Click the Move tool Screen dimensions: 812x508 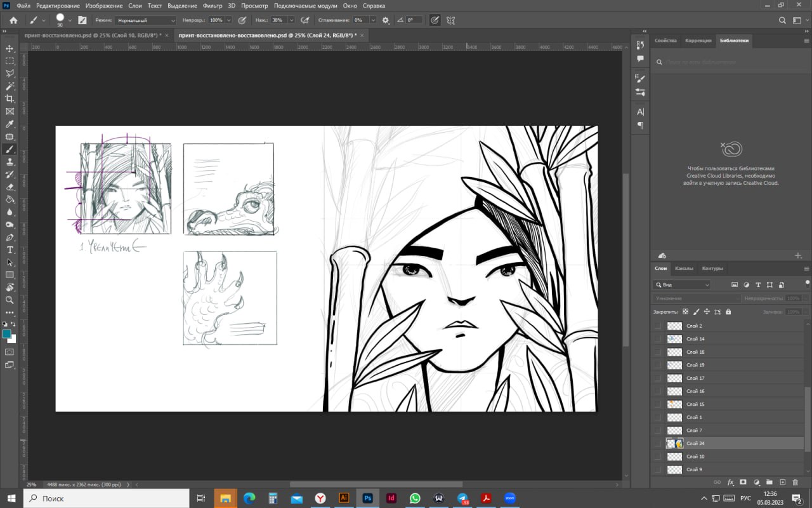(x=10, y=48)
